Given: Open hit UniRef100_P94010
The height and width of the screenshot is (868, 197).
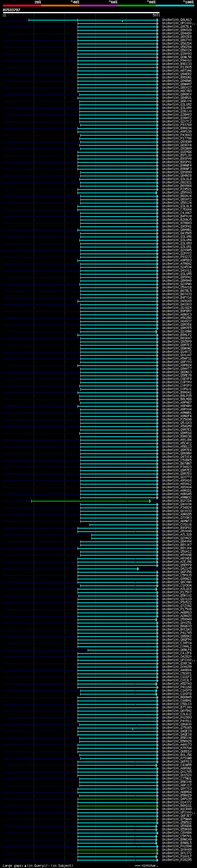Looking at the screenshot, I should click(x=176, y=61).
